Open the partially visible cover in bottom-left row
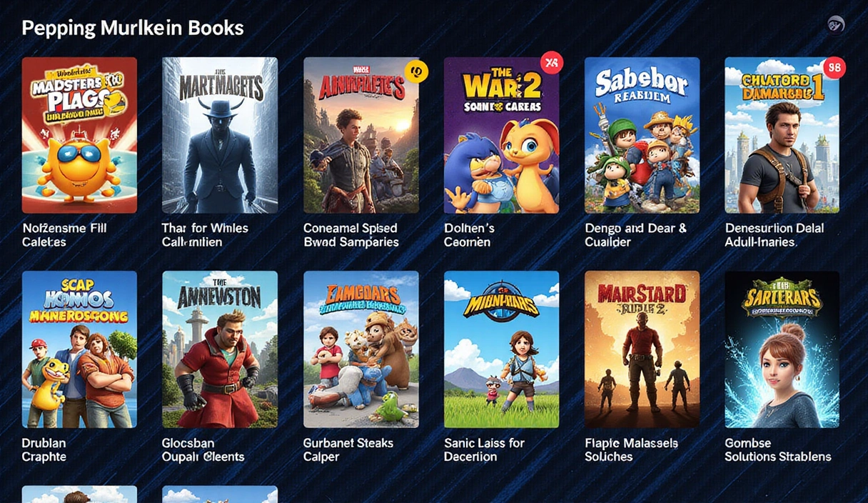The width and height of the screenshot is (868, 503). (79, 494)
